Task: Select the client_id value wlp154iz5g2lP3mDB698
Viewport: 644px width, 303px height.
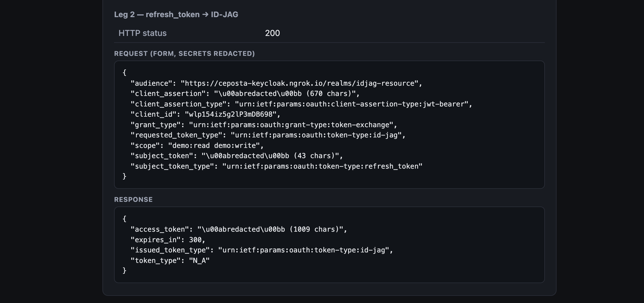Action: (230, 114)
